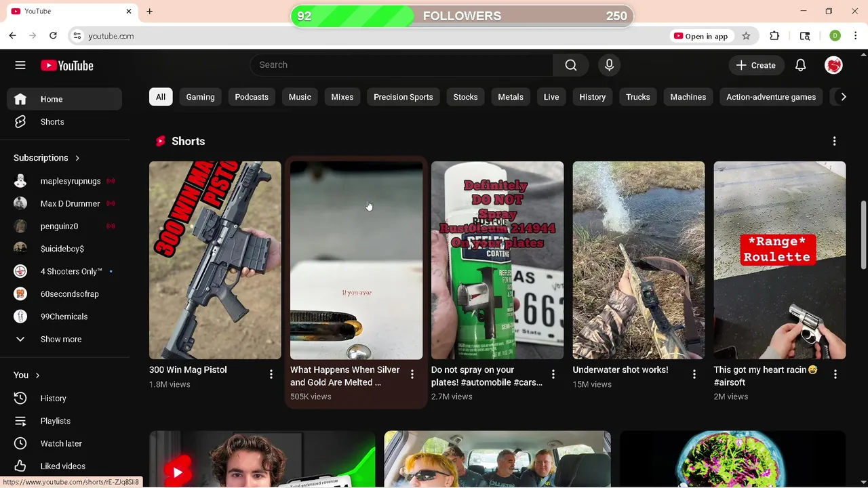This screenshot has height=488, width=868.
Task: Select the All filter chip
Action: pyautogui.click(x=161, y=97)
